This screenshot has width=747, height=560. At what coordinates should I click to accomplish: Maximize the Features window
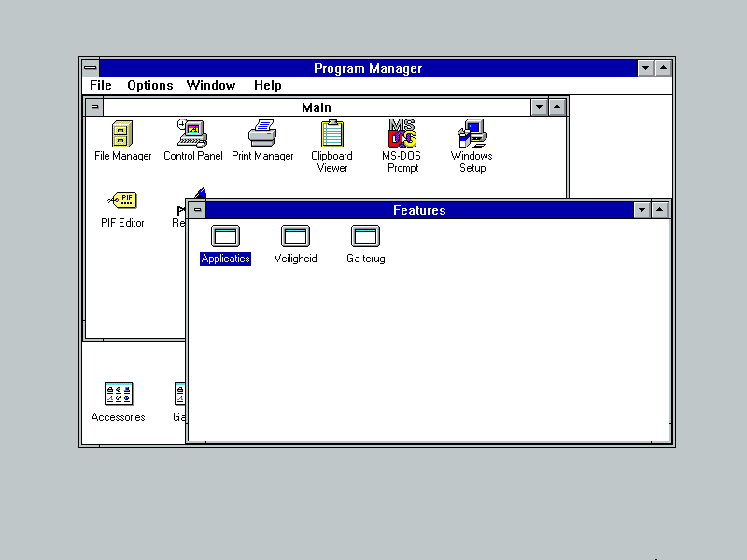660,210
